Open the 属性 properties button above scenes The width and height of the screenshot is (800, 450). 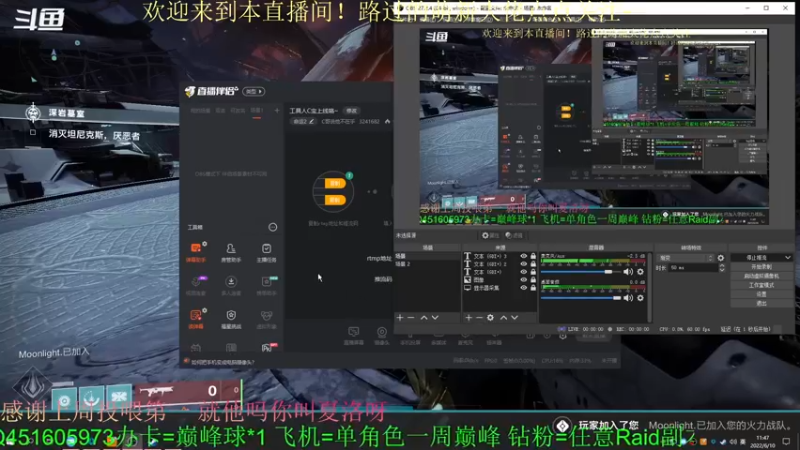pos(490,235)
